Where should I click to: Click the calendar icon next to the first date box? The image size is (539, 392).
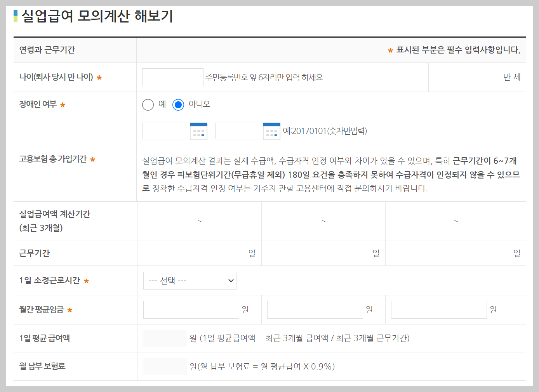(x=198, y=131)
